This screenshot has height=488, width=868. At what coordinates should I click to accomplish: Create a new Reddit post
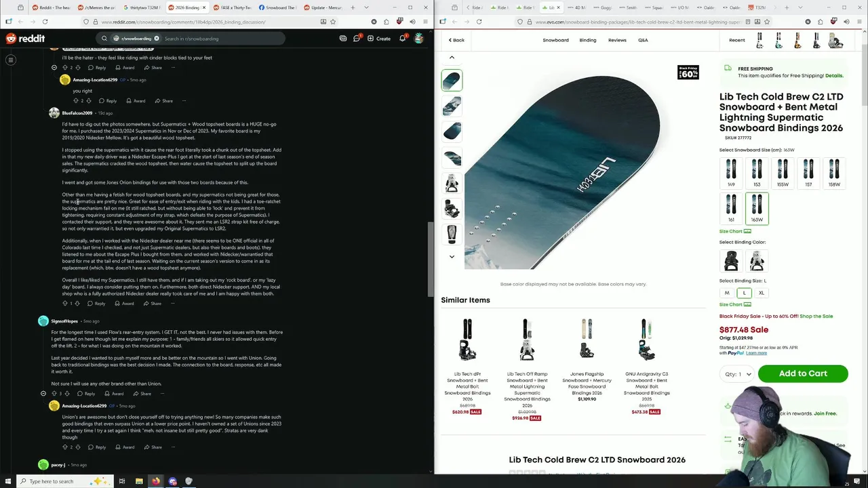[x=379, y=39]
